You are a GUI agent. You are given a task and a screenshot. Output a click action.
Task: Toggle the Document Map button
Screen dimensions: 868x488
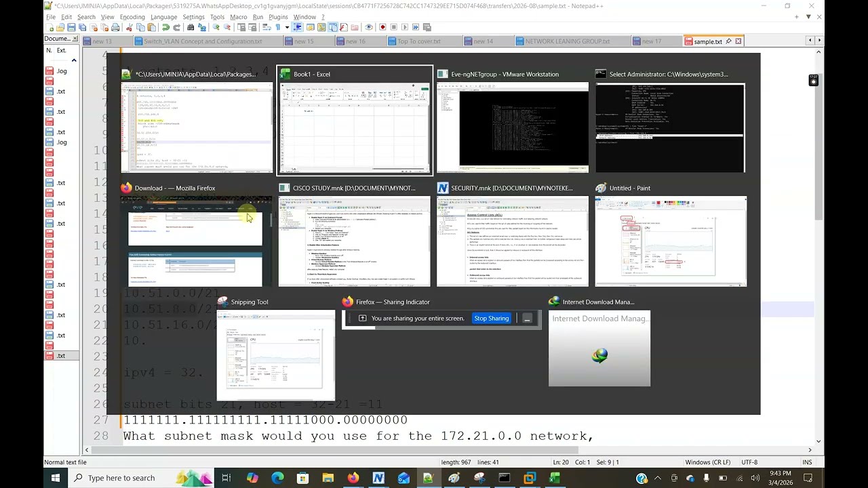tap(321, 27)
